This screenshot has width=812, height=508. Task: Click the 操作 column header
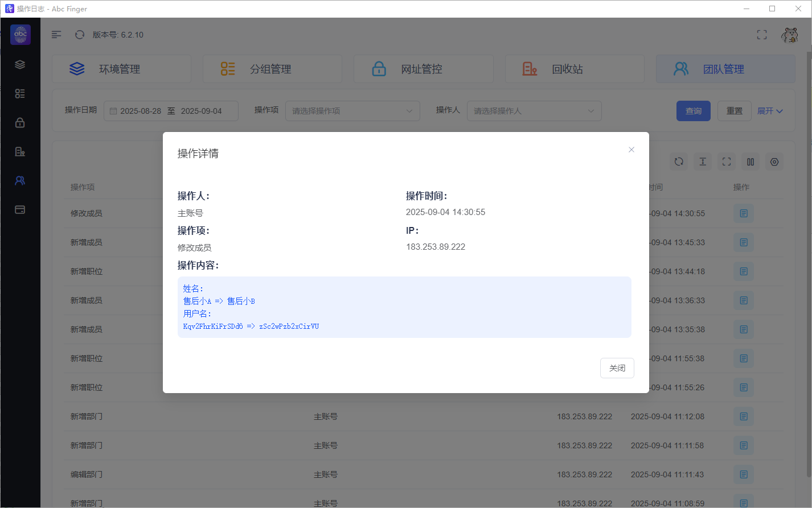741,187
